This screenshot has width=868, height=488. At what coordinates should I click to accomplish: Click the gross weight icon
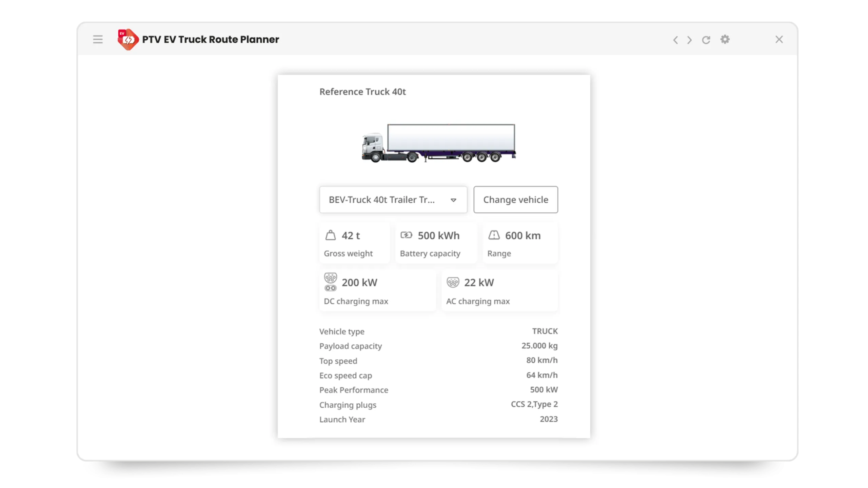331,235
